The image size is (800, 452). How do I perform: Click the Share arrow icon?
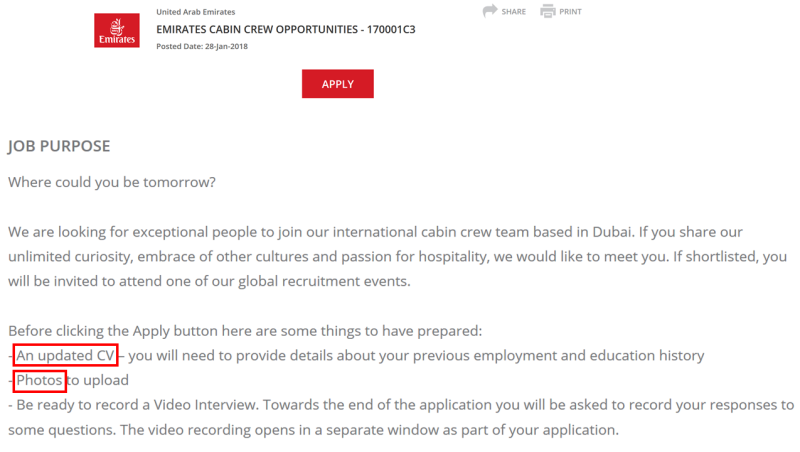click(490, 11)
